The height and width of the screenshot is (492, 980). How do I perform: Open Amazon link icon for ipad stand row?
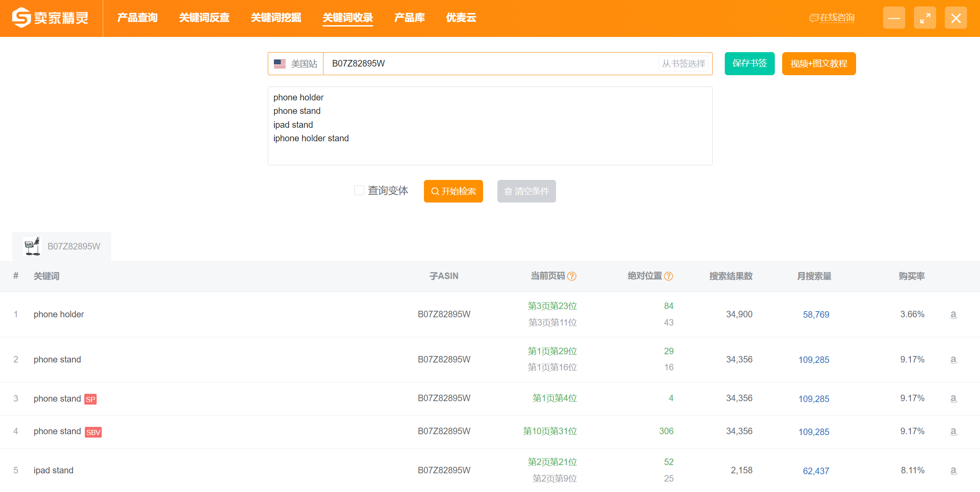[953, 470]
